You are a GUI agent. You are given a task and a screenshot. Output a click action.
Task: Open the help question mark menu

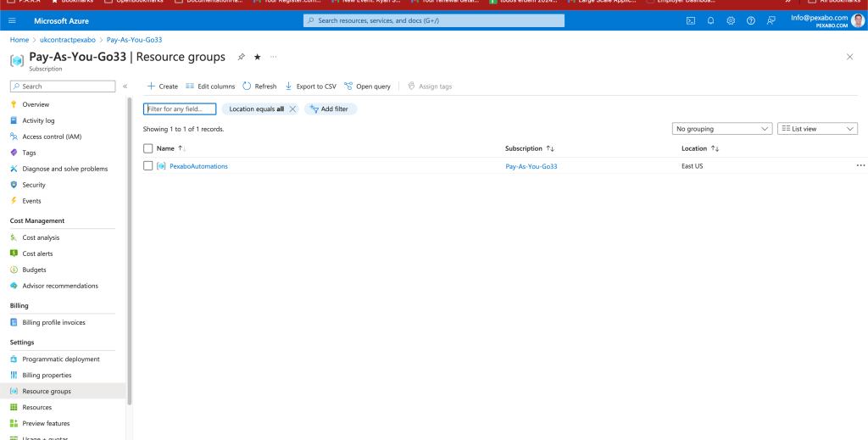(751, 21)
